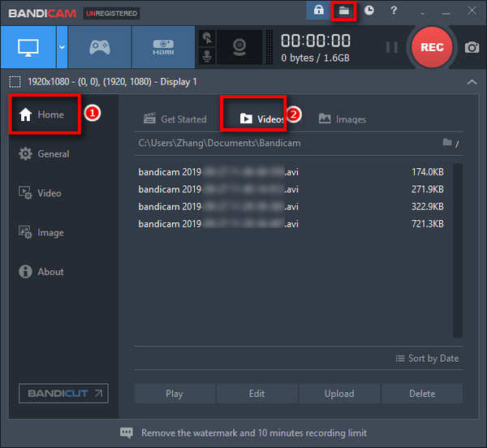Image resolution: width=487 pixels, height=448 pixels.
Task: Open Sort by Date options
Action: coord(427,358)
